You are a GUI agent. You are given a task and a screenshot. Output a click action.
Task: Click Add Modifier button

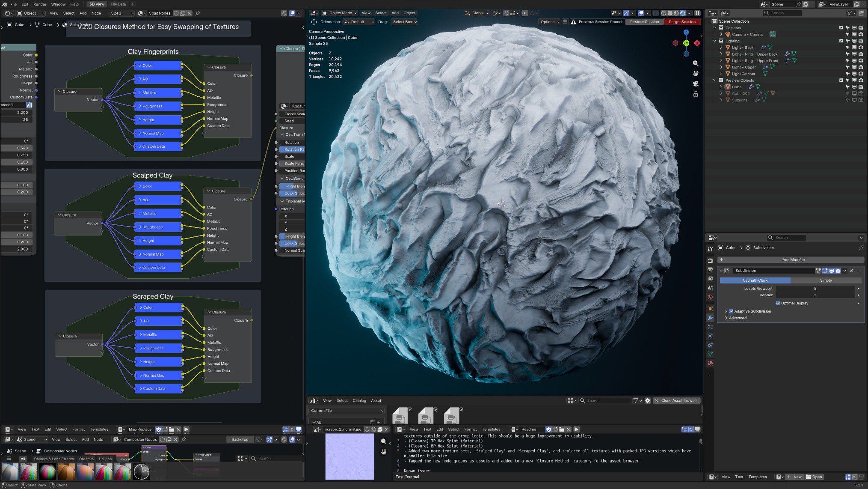[791, 259]
